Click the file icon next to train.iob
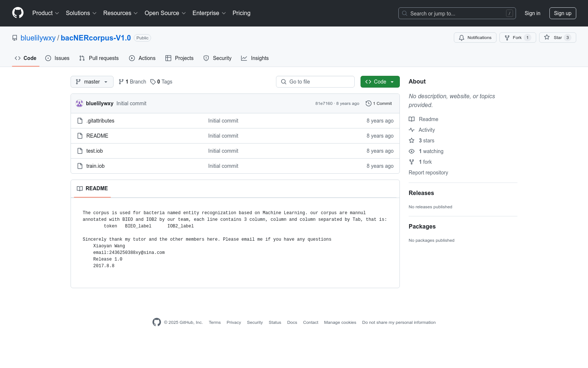 coord(80,166)
